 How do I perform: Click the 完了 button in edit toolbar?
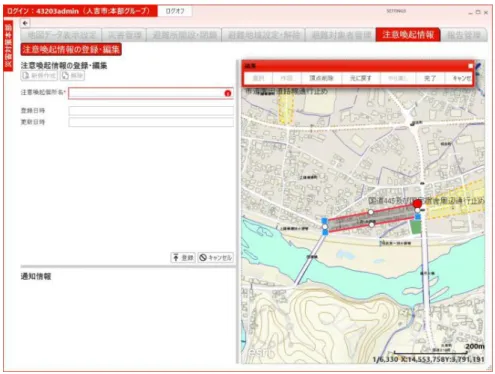click(430, 78)
